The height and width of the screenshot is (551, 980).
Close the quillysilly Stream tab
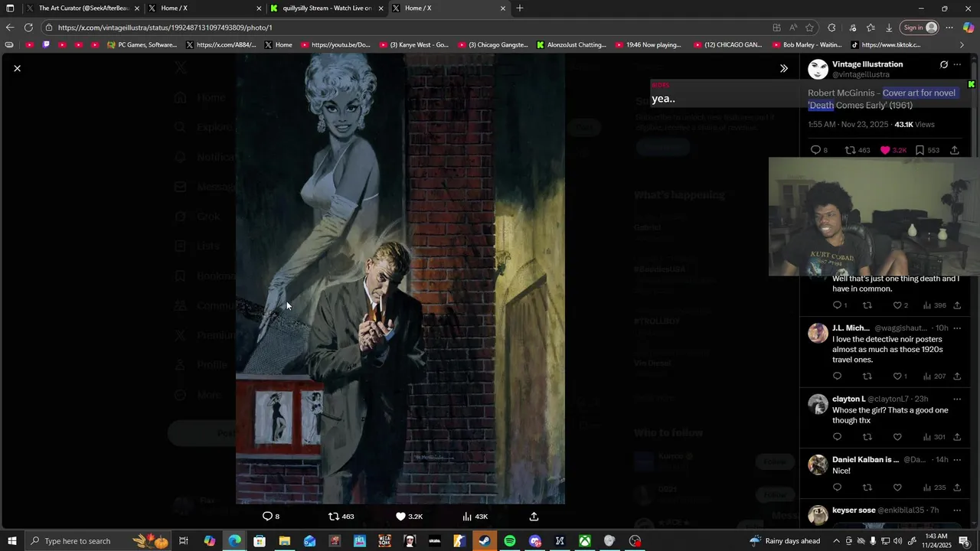pyautogui.click(x=381, y=8)
